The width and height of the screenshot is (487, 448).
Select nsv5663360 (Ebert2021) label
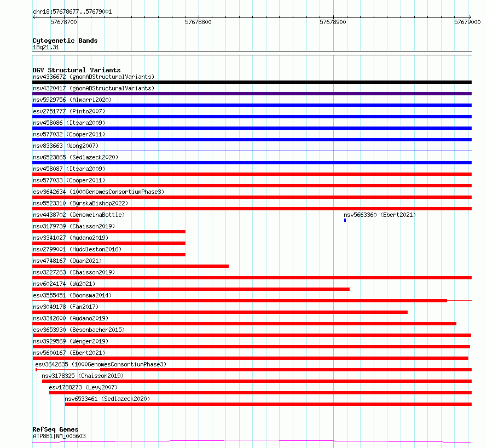pos(380,215)
